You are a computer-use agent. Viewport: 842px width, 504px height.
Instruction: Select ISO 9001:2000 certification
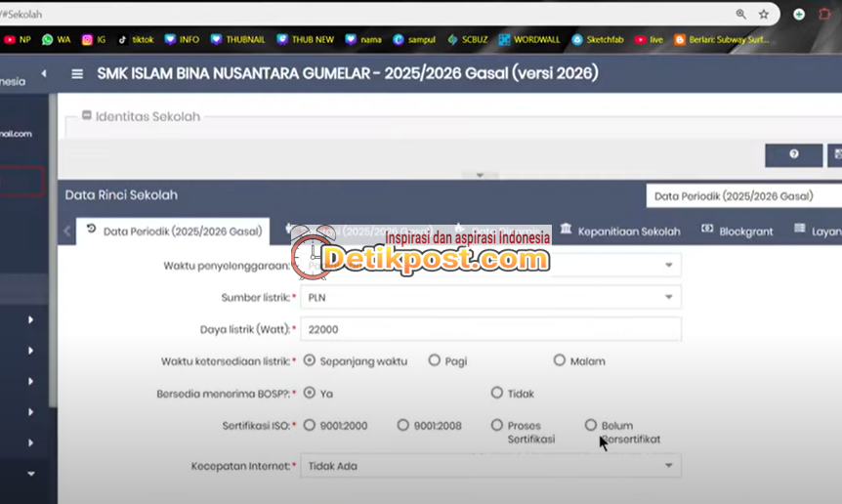pos(310,425)
